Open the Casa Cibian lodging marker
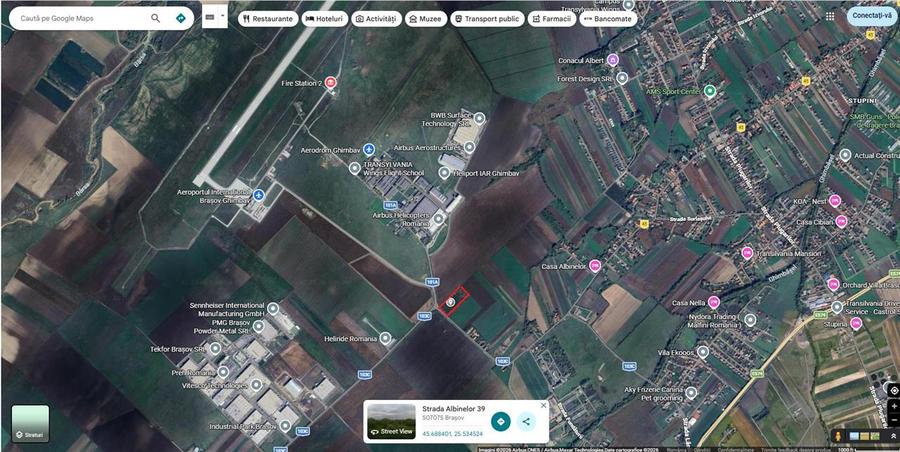Image resolution: width=900 pixels, height=452 pixels. [x=841, y=221]
